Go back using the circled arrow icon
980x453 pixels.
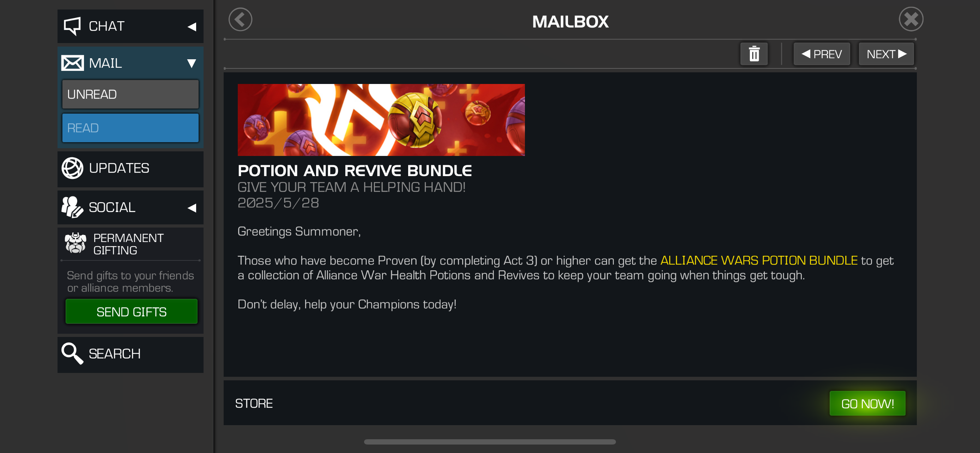click(x=240, y=19)
